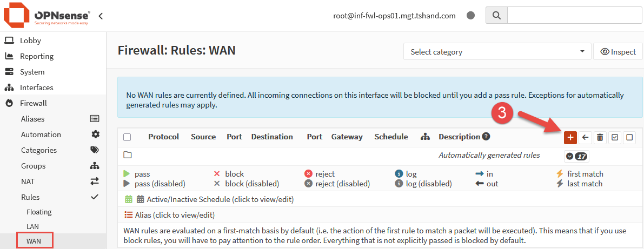The width and height of the screenshot is (644, 249).
Task: Open the Select category dropdown
Action: click(x=497, y=52)
